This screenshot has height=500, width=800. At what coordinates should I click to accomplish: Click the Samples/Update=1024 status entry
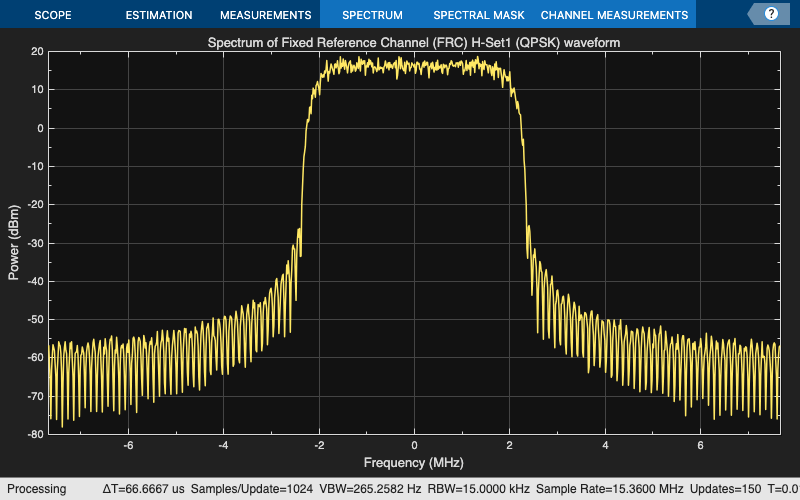[x=252, y=489]
